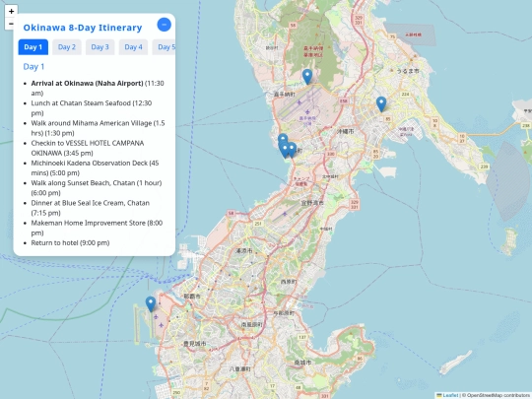
Task: Select the Day 1 tab
Action: (x=33, y=47)
